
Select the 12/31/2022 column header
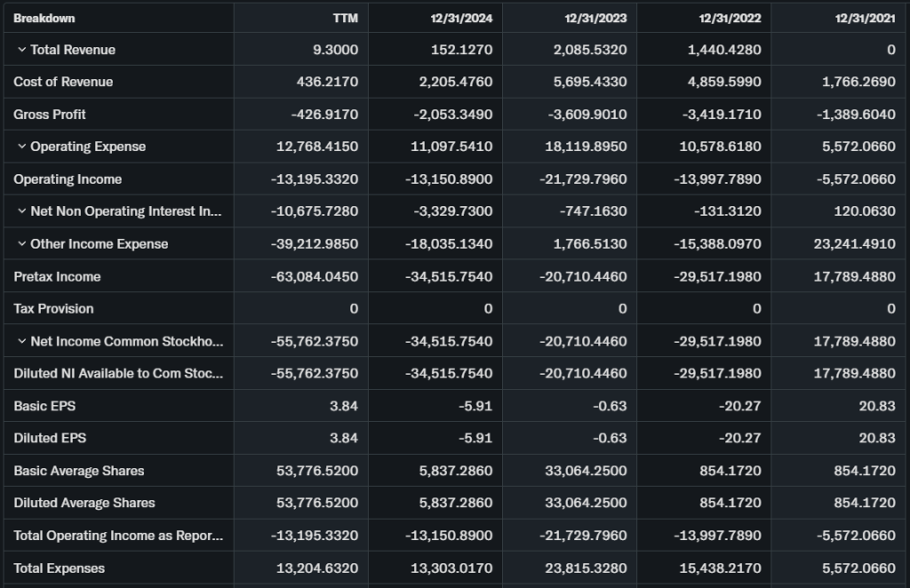click(730, 19)
